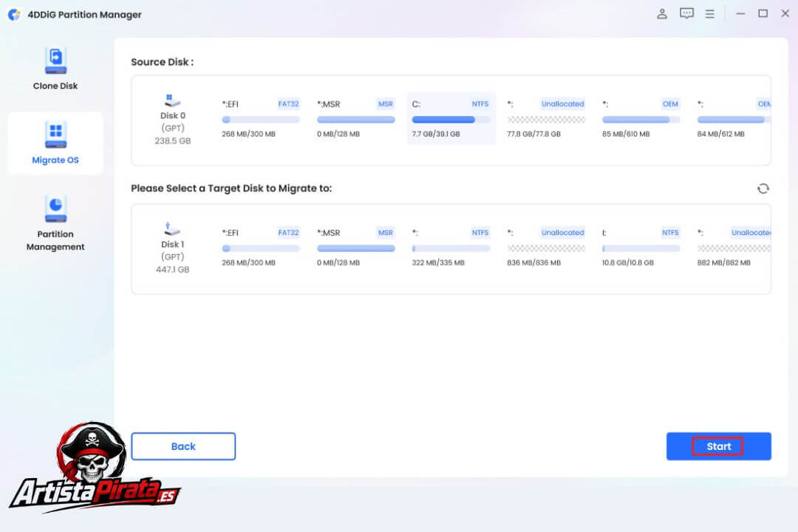Click the user account icon

point(661,14)
